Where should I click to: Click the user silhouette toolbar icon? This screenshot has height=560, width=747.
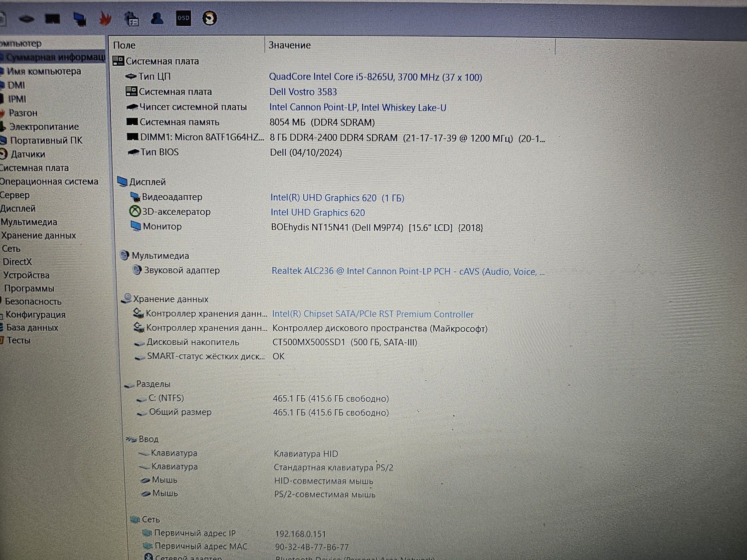click(157, 18)
